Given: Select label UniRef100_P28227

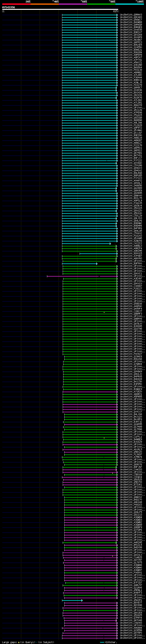Looking at the screenshot, I should [131, 289].
